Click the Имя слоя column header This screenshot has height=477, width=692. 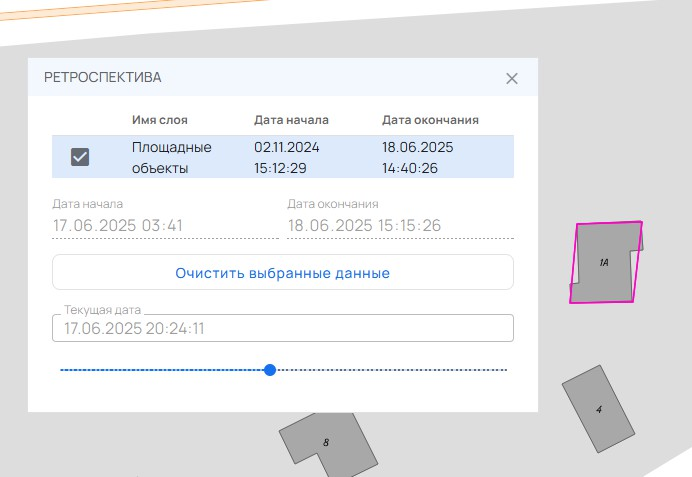point(160,120)
